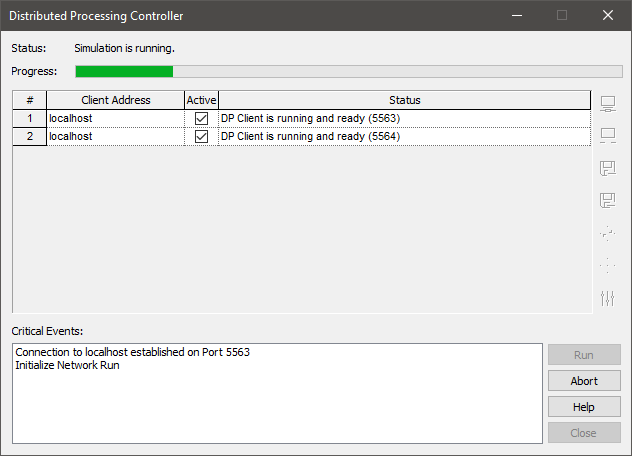Click the Client Address column header
This screenshot has height=456, width=632.
pos(116,100)
